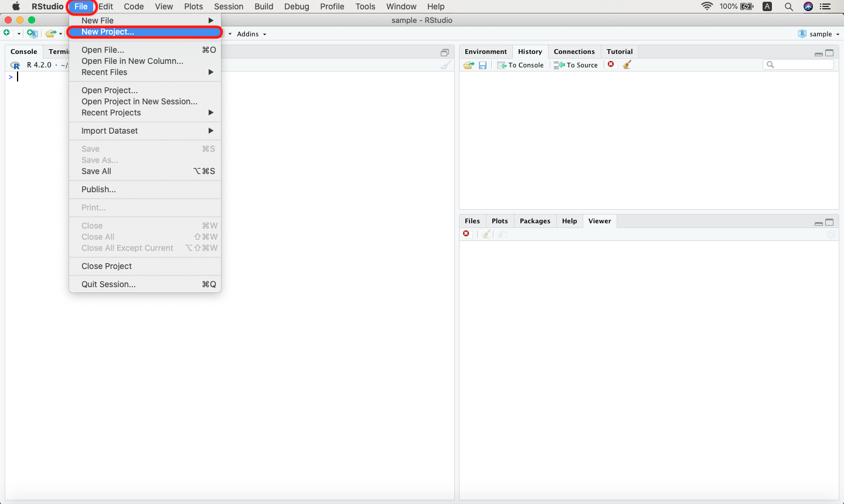Select Open Project in New Session...

click(x=145, y=101)
